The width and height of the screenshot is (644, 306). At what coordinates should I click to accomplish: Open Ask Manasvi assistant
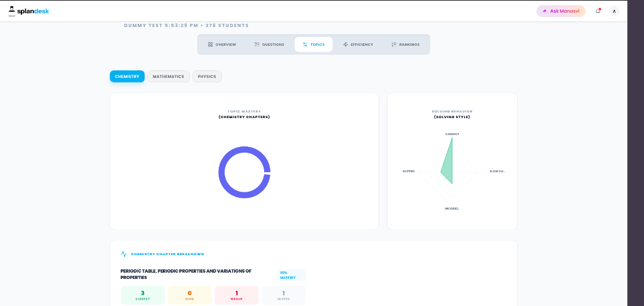[x=560, y=11]
